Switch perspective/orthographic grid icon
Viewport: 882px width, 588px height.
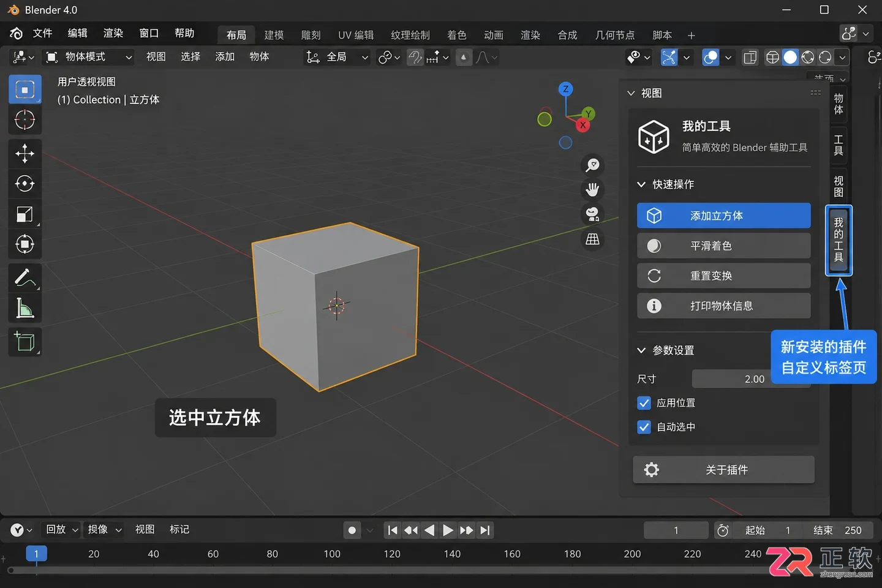coord(592,239)
